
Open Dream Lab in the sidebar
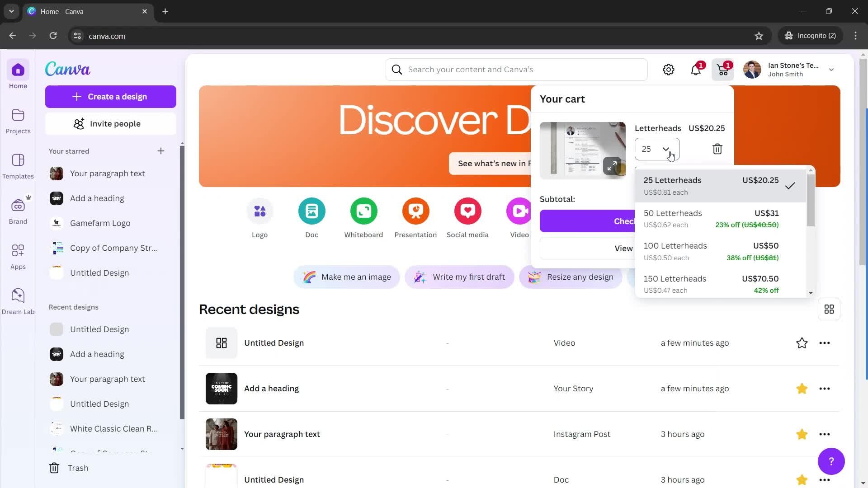tap(18, 302)
